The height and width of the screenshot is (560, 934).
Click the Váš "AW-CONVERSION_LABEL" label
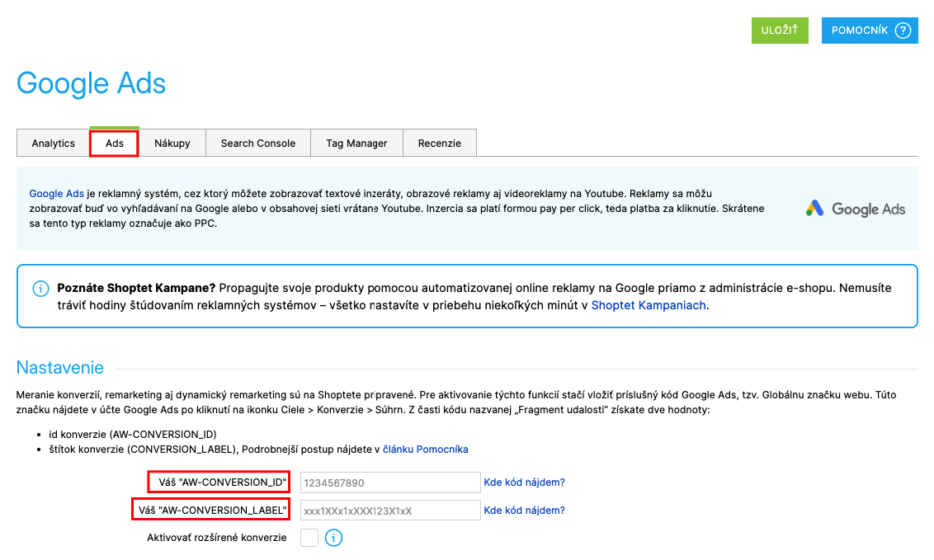pyautogui.click(x=212, y=510)
